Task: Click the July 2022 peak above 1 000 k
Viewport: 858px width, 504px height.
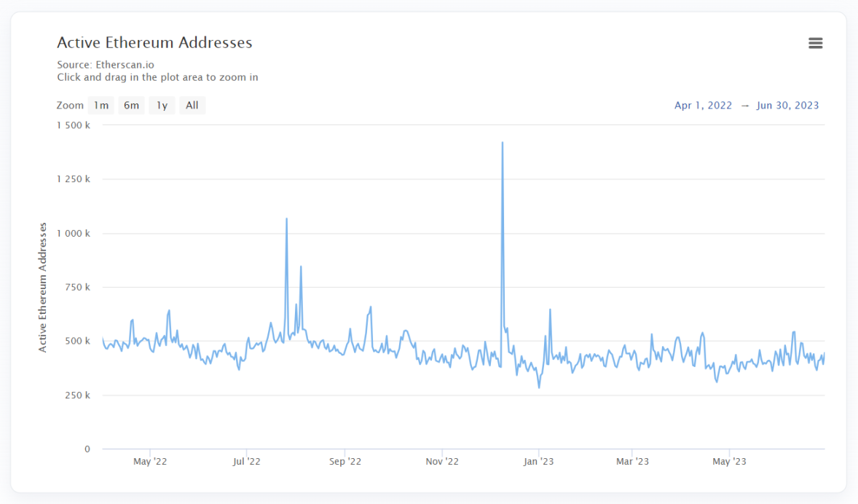Action: click(286, 218)
